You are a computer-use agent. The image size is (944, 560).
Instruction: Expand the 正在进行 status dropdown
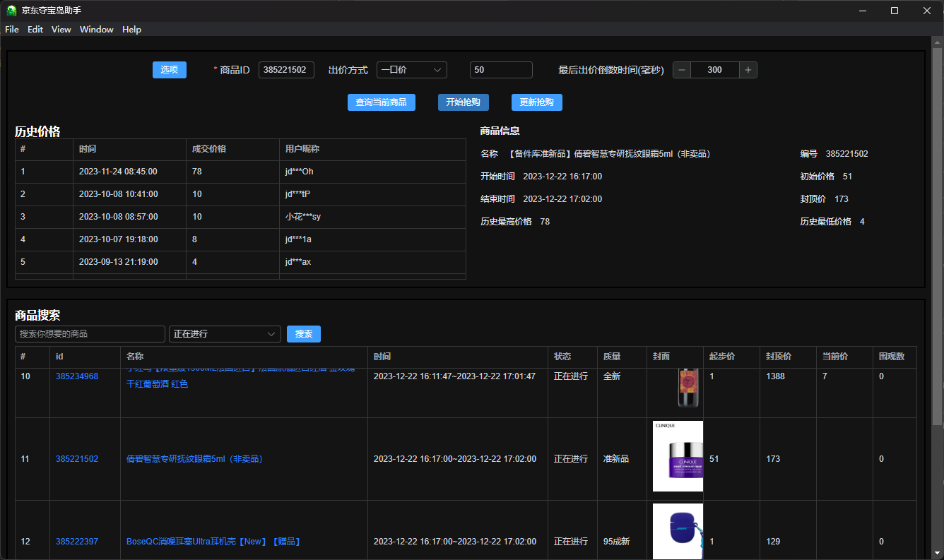pos(225,334)
